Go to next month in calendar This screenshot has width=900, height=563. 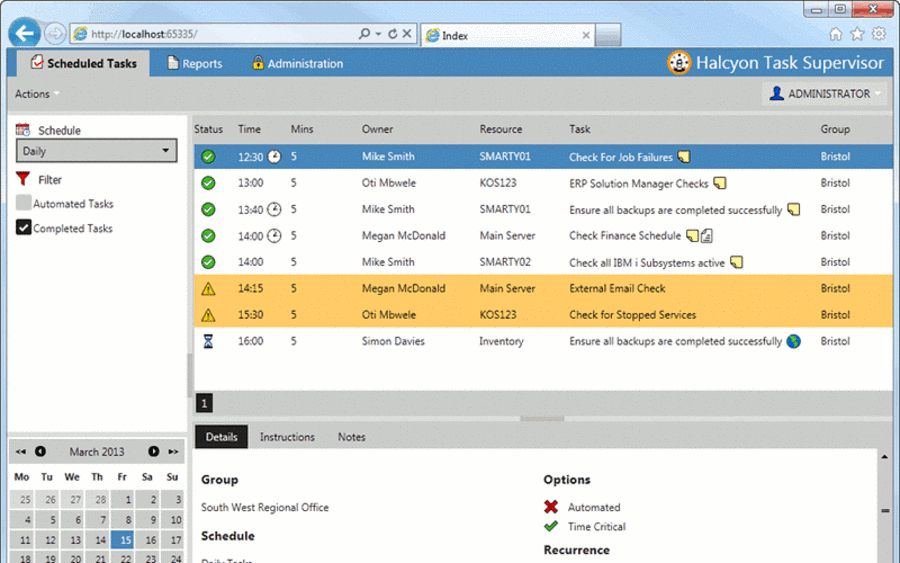click(x=154, y=452)
